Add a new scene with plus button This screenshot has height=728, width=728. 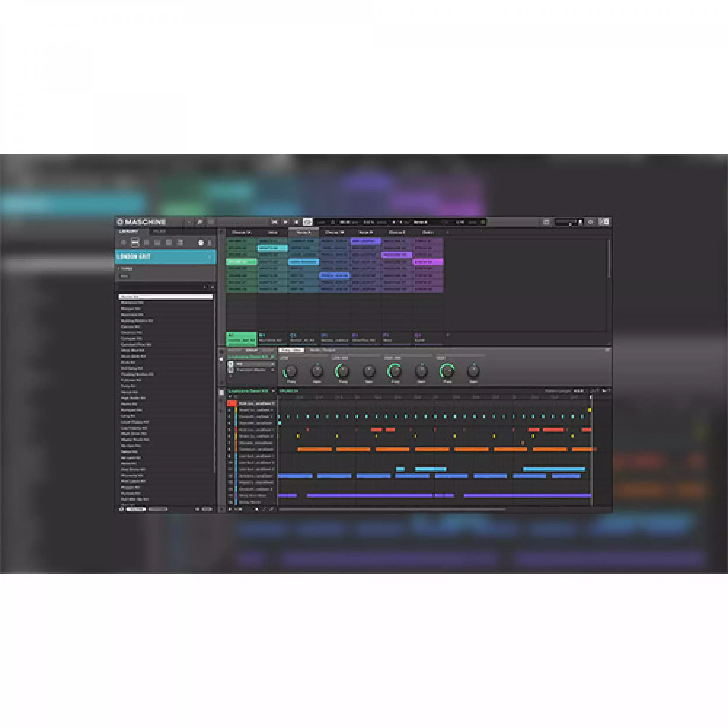pos(448,232)
